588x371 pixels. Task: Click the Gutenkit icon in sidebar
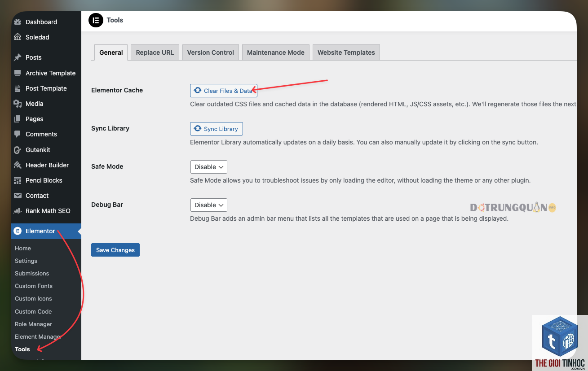18,150
